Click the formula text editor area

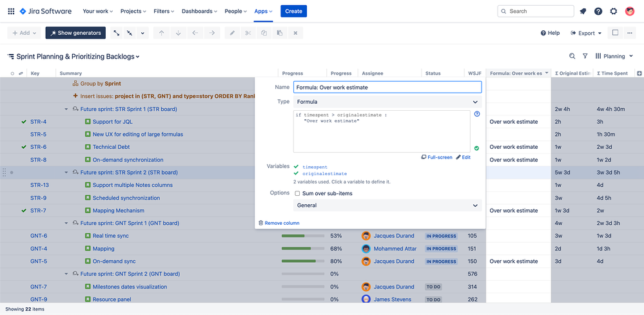pyautogui.click(x=382, y=131)
